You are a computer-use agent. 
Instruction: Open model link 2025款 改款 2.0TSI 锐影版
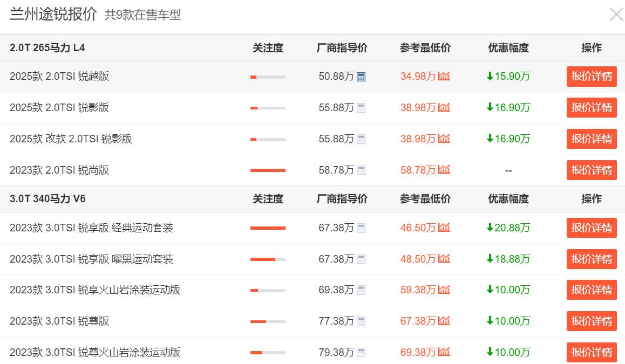[71, 139]
